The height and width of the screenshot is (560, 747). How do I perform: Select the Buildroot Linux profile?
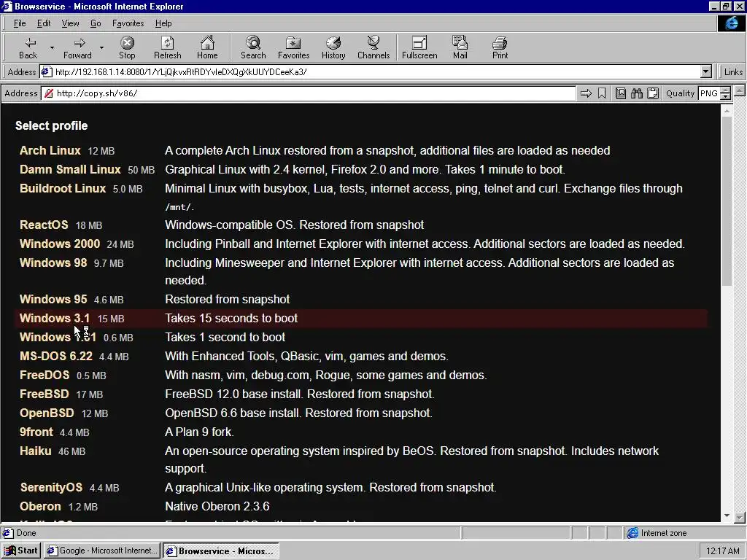click(x=63, y=189)
